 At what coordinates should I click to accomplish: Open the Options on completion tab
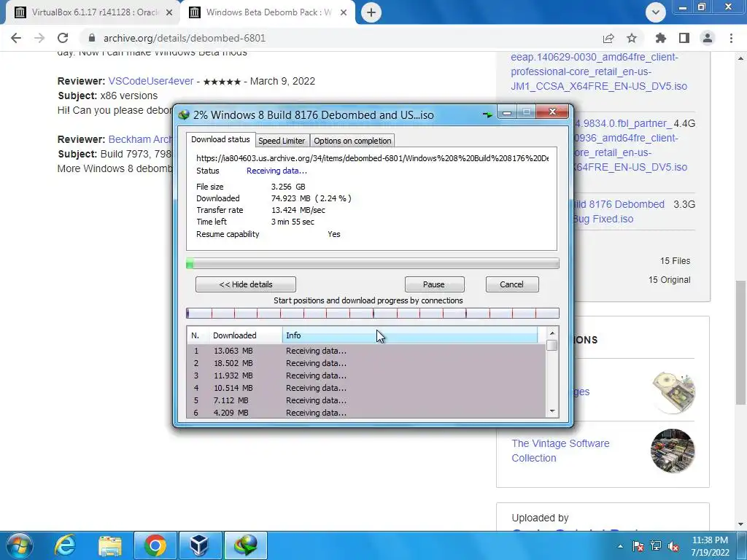352,141
